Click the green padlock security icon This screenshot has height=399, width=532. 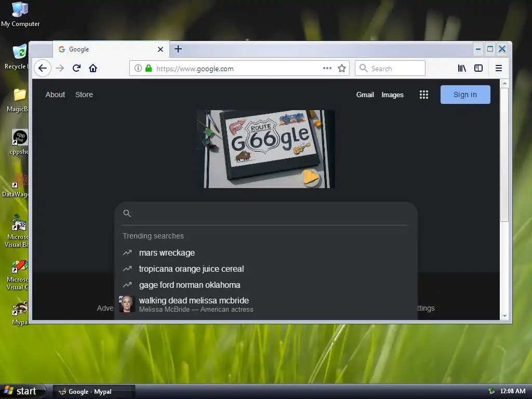click(148, 68)
